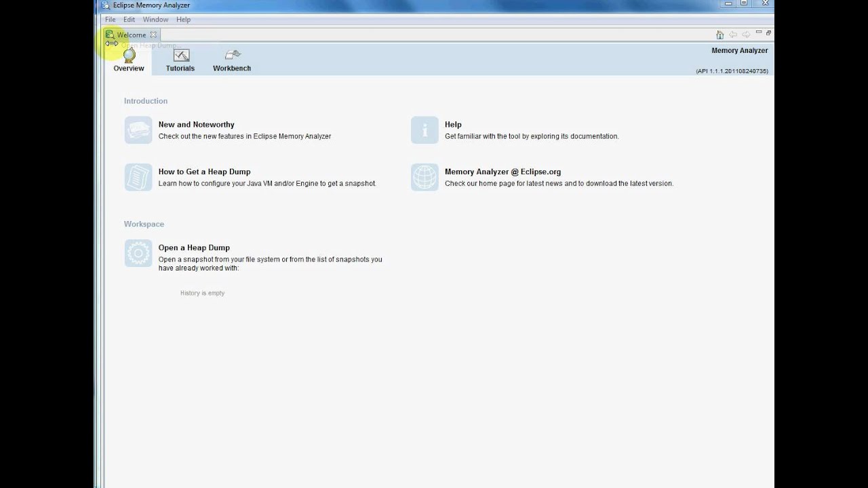Click 'Learn how to configure your Java VM' description
The height and width of the screenshot is (488, 868).
coord(267,184)
